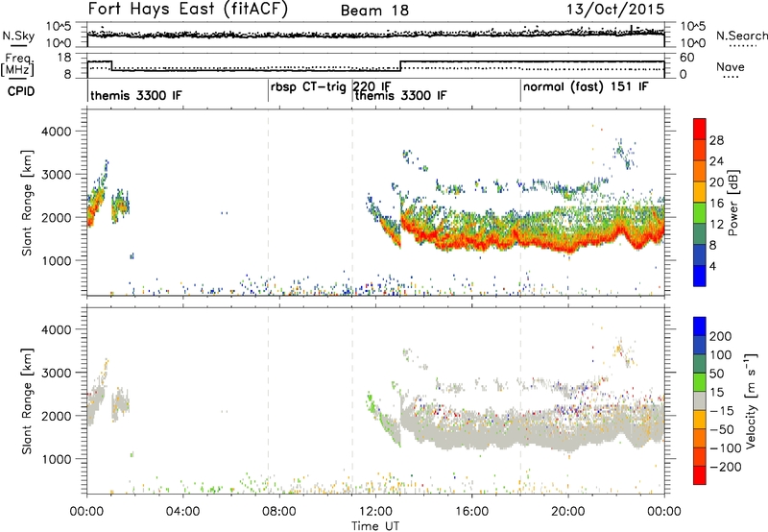
Task: Click the '28' power colorbar value
Action: point(716,140)
